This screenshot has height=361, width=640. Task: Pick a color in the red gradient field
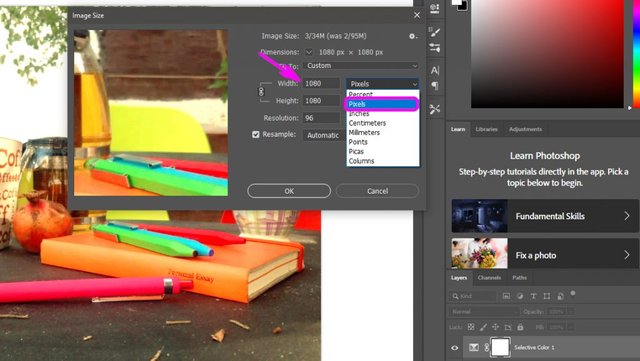[547, 53]
